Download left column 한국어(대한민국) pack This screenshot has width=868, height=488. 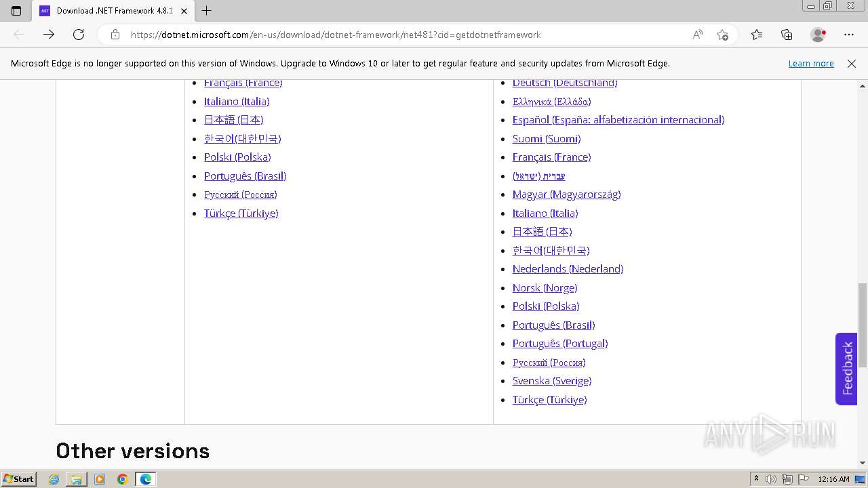(x=242, y=138)
